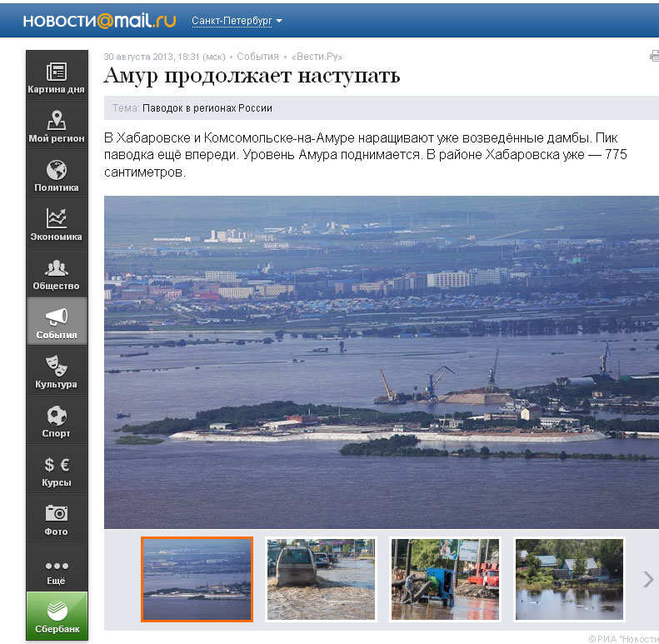Open the Политика globe icon
659x644 pixels.
pos(57,170)
